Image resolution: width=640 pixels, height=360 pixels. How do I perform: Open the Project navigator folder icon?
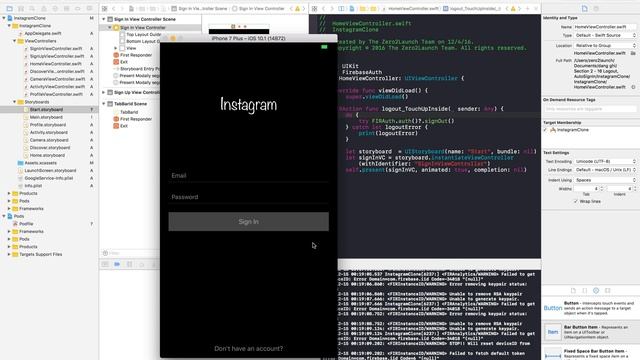point(9,8)
